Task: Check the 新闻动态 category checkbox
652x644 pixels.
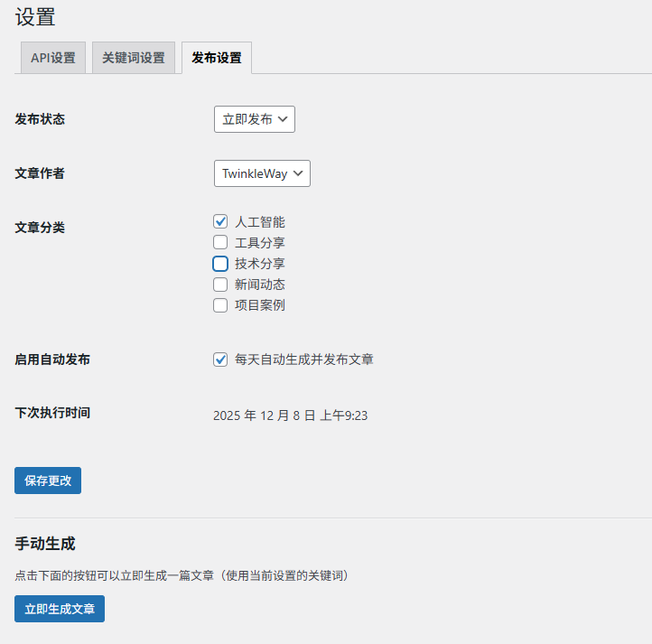Action: point(220,285)
